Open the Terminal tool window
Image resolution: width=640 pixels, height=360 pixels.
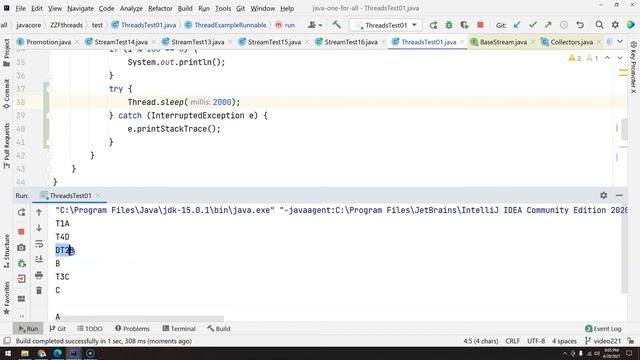[179, 329]
